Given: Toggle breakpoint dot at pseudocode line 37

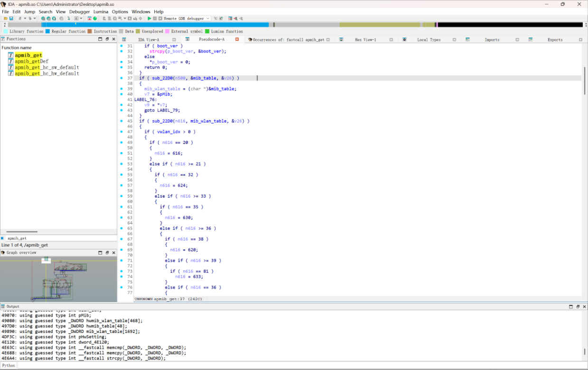Looking at the screenshot, I should 122,78.
